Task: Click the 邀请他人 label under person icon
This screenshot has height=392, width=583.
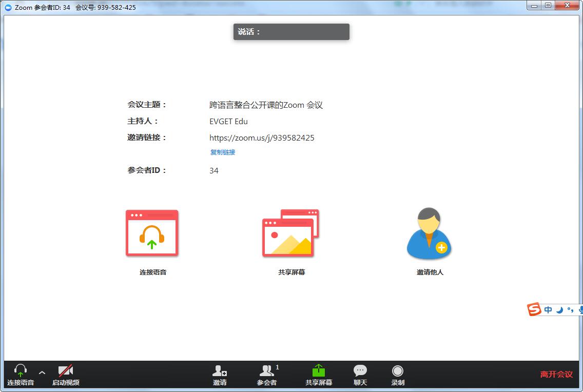Action: pos(430,272)
